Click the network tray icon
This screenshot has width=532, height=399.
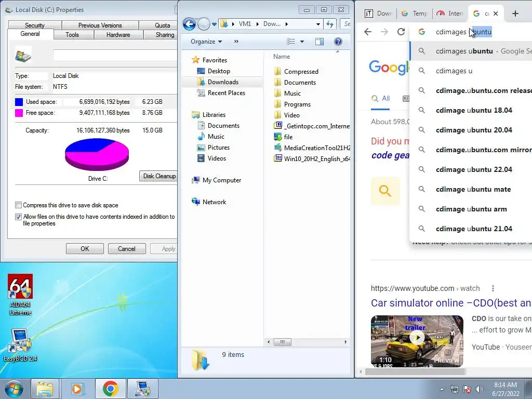coord(454,389)
